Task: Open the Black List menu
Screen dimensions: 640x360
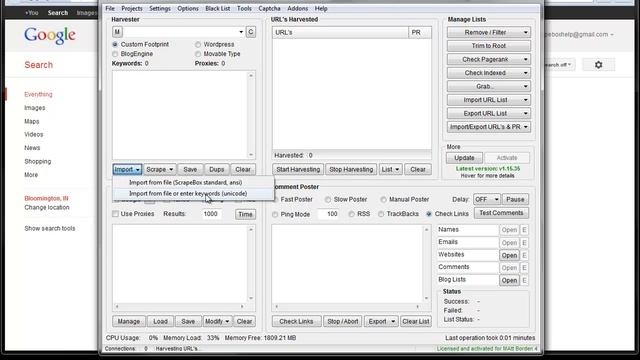Action: click(x=218, y=9)
